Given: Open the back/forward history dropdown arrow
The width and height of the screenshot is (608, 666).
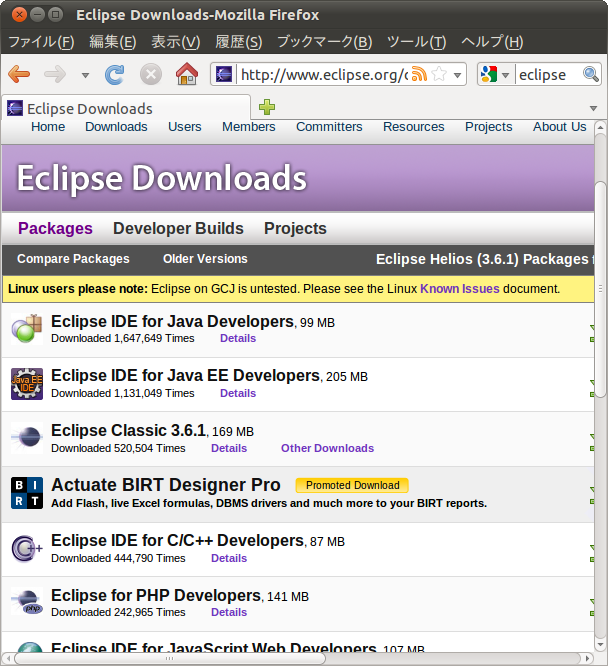Looking at the screenshot, I should click(x=85, y=75).
